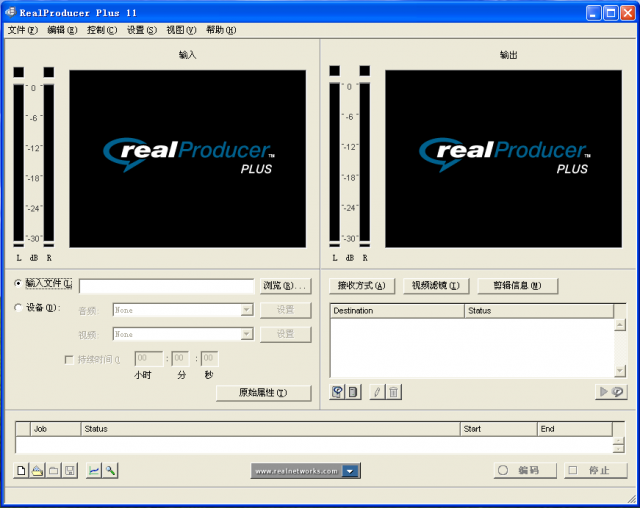Viewport: 640px width, 508px height.
Task: Click the 停止 stop button
Action: point(596,470)
